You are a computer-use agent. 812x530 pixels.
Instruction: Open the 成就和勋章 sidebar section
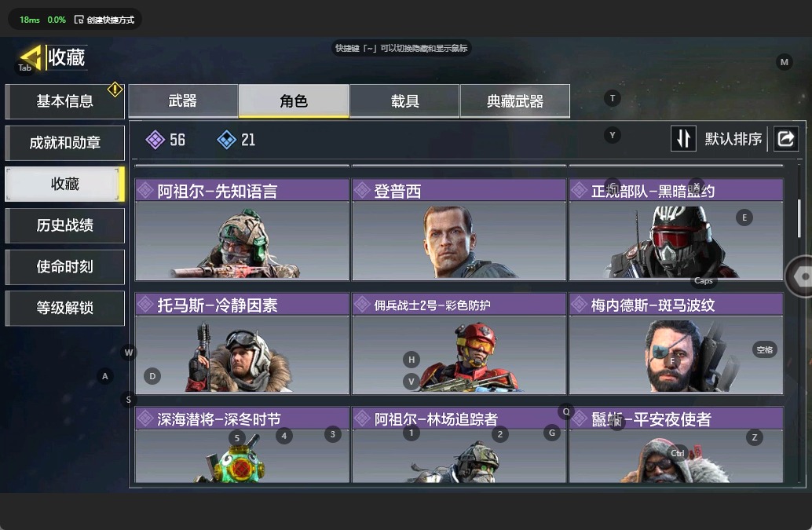click(x=64, y=143)
